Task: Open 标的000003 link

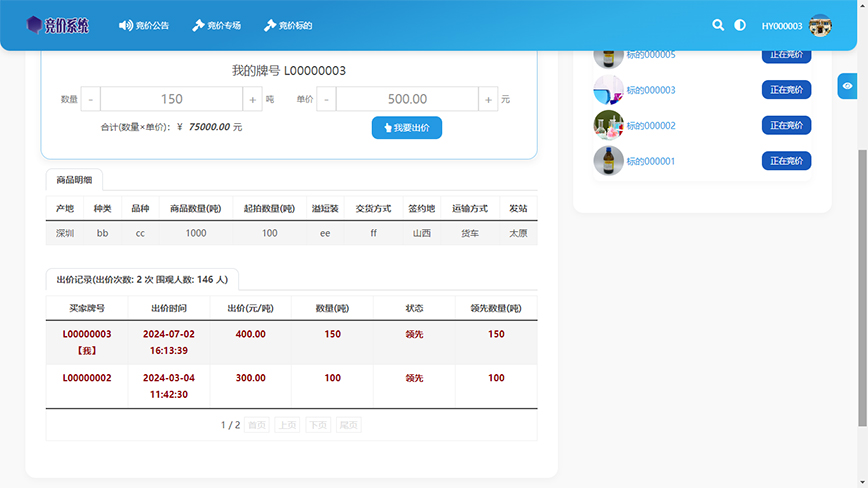Action: [x=651, y=90]
